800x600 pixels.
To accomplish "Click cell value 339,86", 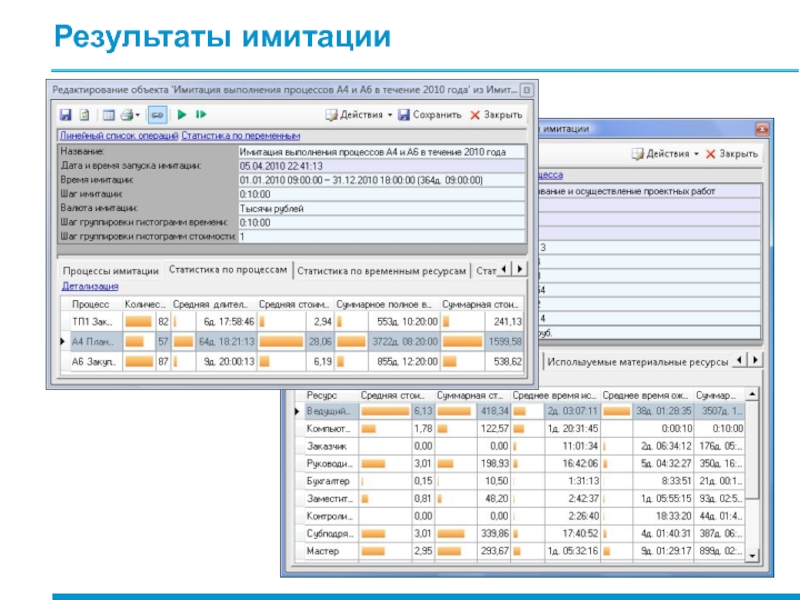I will (494, 534).
